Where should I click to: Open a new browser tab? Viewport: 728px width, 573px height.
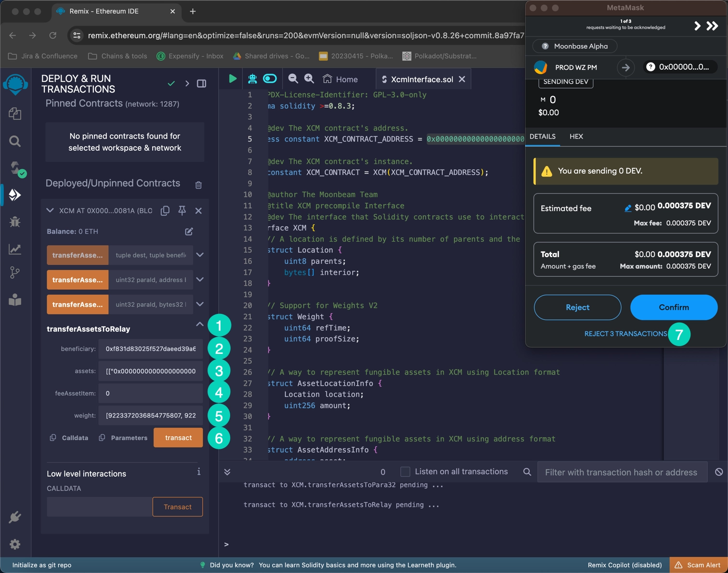tap(193, 11)
